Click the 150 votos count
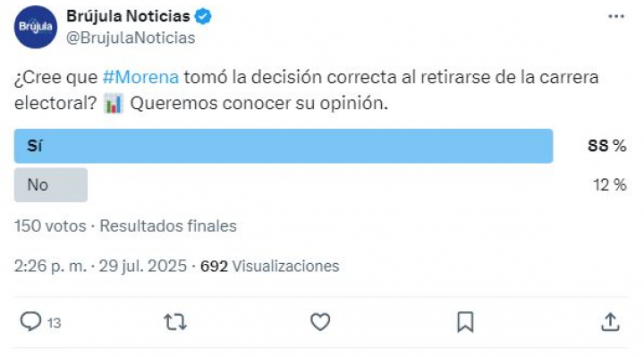The image size is (644, 357). (x=50, y=226)
